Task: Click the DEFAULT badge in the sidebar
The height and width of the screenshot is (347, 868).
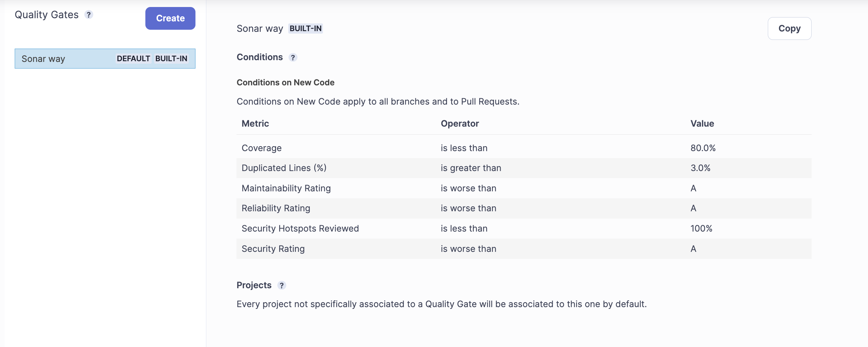Action: 133,59
